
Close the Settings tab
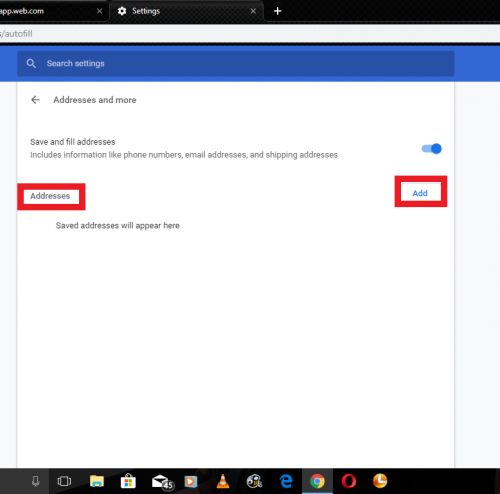click(253, 11)
